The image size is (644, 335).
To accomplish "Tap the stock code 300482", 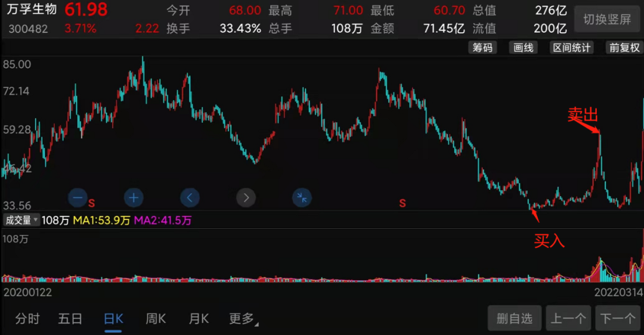I will [28, 29].
